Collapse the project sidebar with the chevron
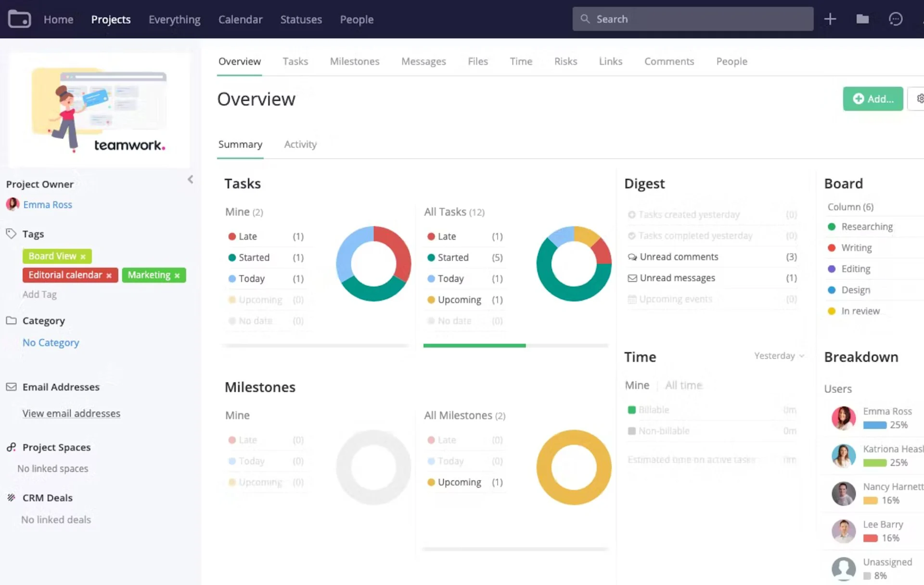924x585 pixels. [x=190, y=179]
